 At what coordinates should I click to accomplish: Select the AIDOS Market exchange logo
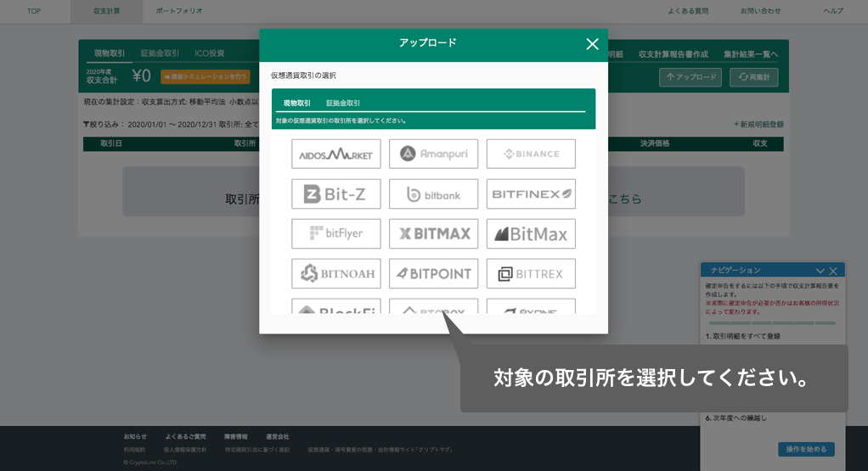pyautogui.click(x=336, y=154)
